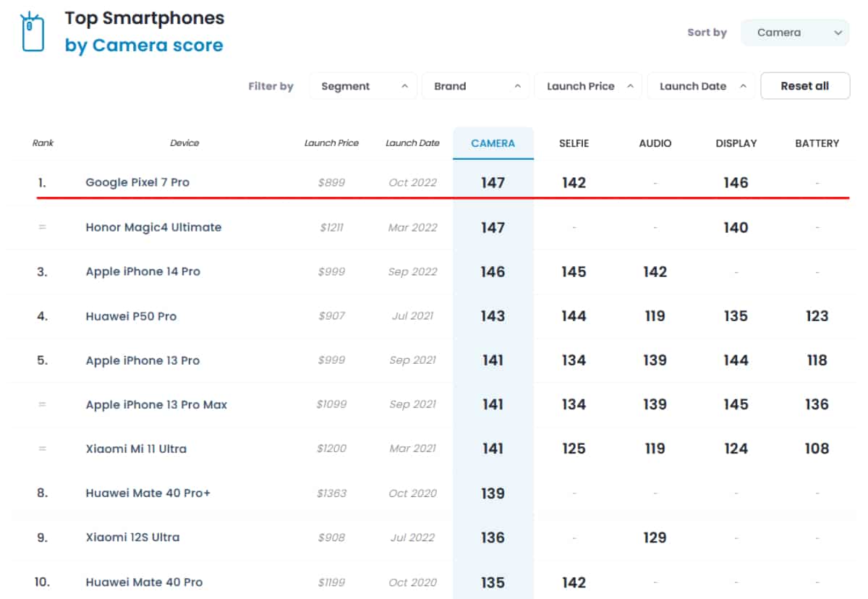Select Apple iPhone 13 Pro Max row
868x599 pixels.
(x=156, y=404)
